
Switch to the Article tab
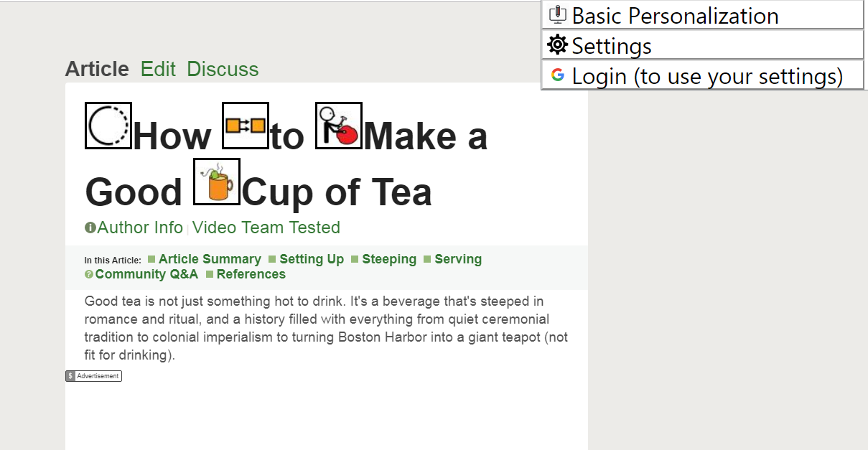click(97, 69)
